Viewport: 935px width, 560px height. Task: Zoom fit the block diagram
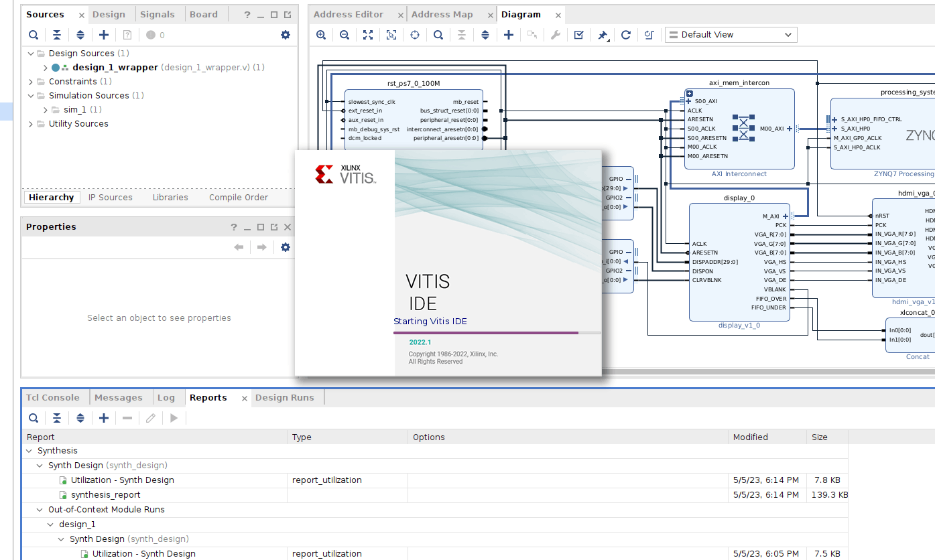click(x=368, y=35)
